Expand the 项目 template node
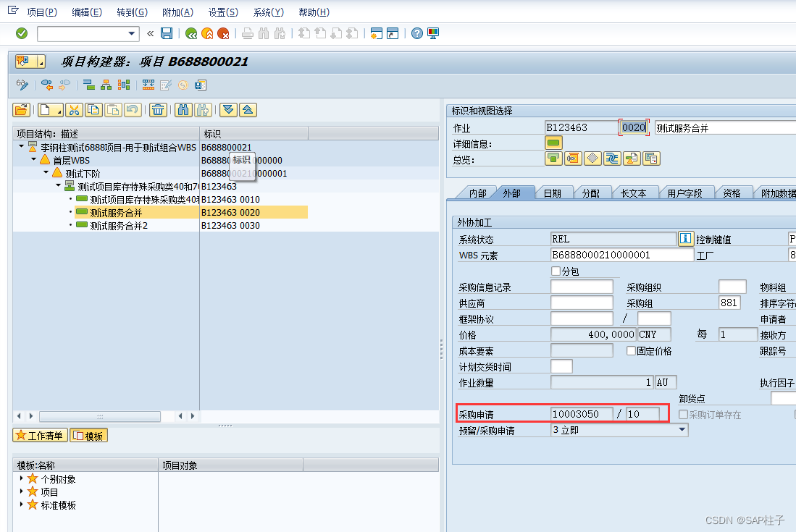This screenshot has height=532, width=796. [x=21, y=491]
